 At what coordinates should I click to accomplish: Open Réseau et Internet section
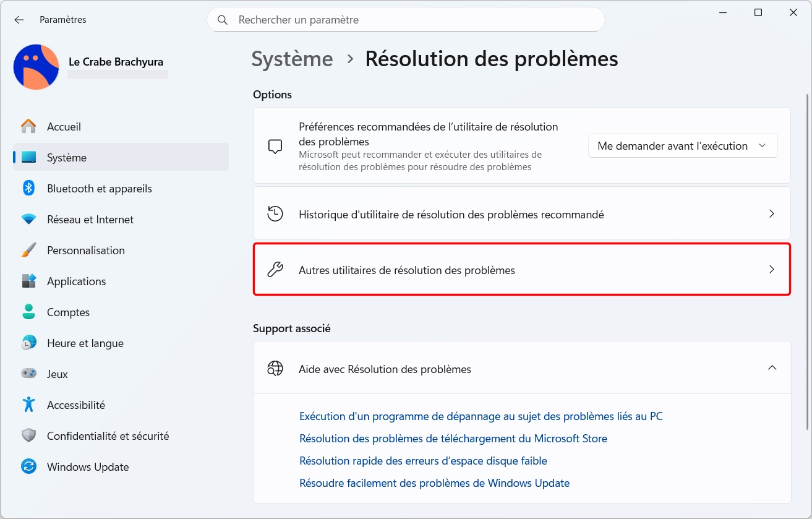click(x=90, y=220)
